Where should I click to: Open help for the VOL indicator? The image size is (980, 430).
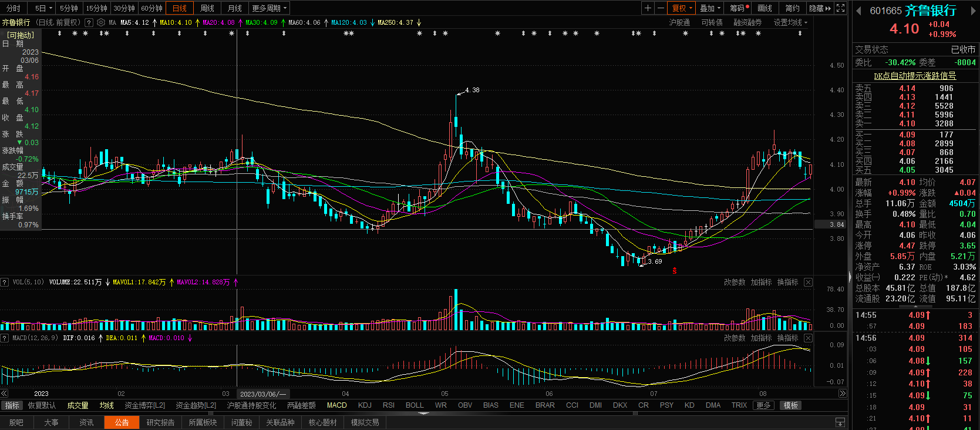point(5,282)
